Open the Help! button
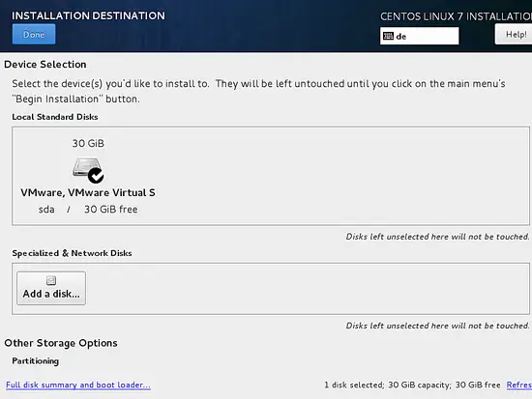The height and width of the screenshot is (399, 532). [514, 34]
